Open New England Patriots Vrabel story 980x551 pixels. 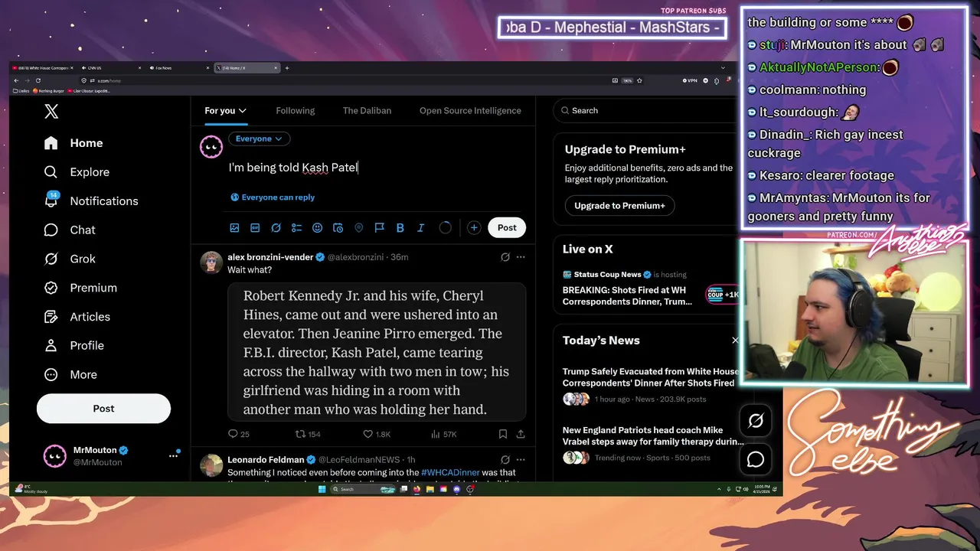653,444
